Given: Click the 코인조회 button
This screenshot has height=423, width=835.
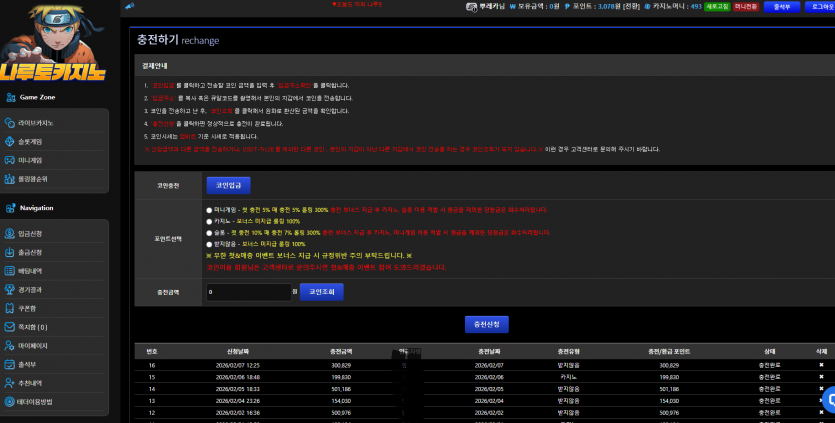Looking at the screenshot, I should tap(322, 292).
